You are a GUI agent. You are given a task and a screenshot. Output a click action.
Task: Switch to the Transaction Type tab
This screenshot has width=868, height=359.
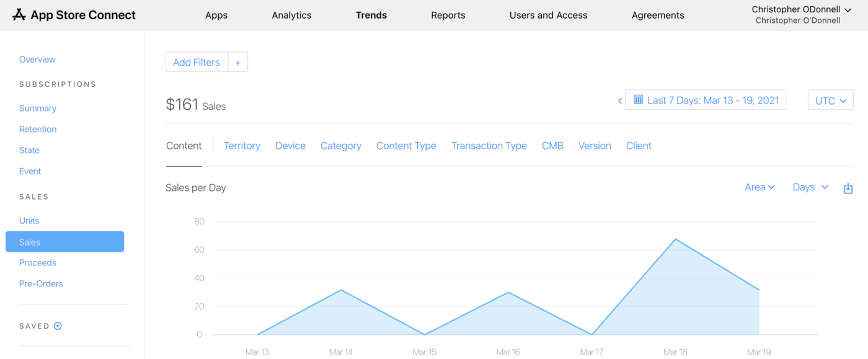pyautogui.click(x=489, y=146)
